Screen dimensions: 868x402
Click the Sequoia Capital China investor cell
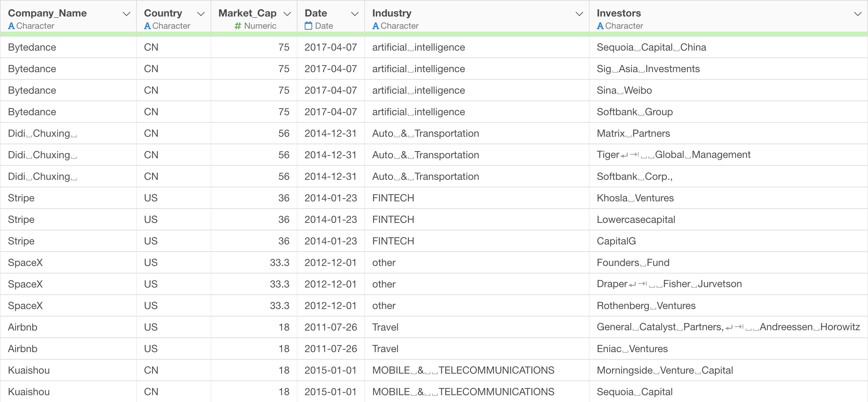[x=728, y=47]
